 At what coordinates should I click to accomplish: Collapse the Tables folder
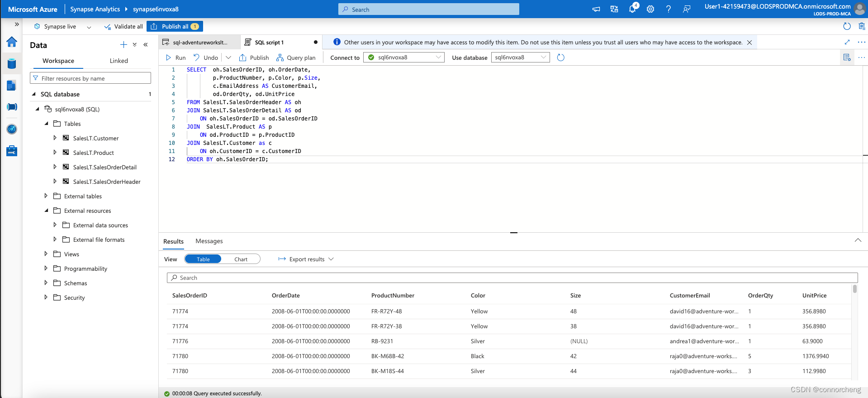[x=46, y=124]
